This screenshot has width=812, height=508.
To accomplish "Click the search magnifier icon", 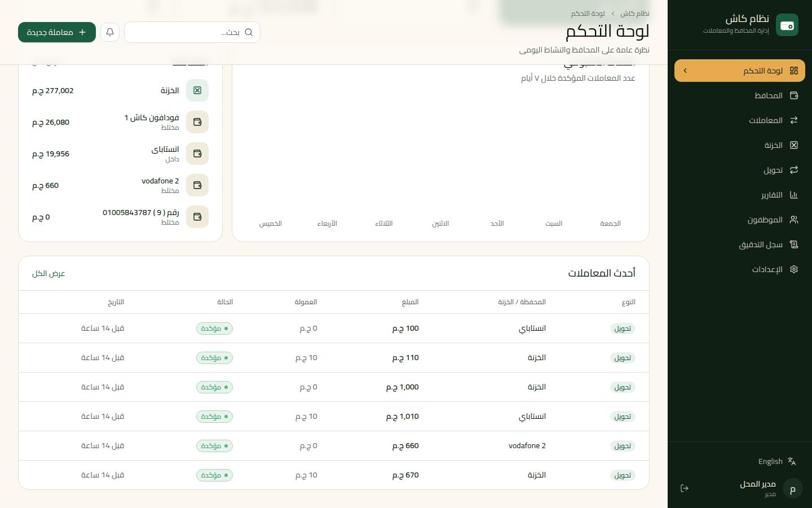I will pyautogui.click(x=249, y=32).
